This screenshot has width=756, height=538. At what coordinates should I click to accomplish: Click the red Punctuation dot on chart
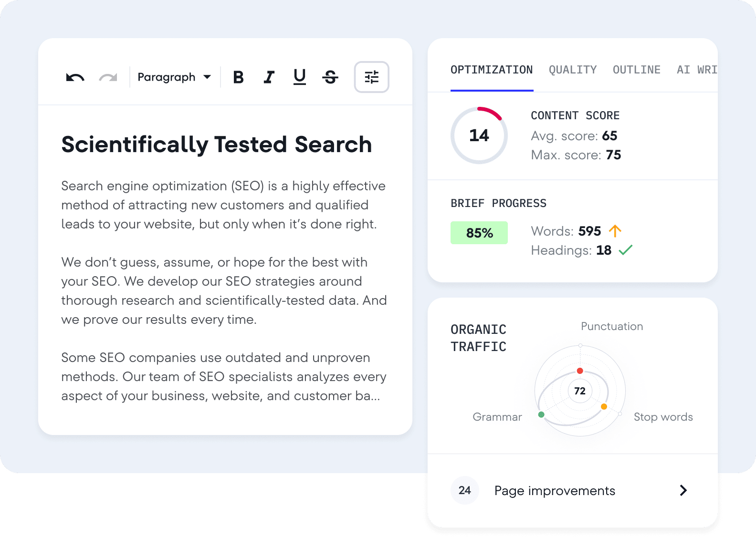[x=580, y=371]
